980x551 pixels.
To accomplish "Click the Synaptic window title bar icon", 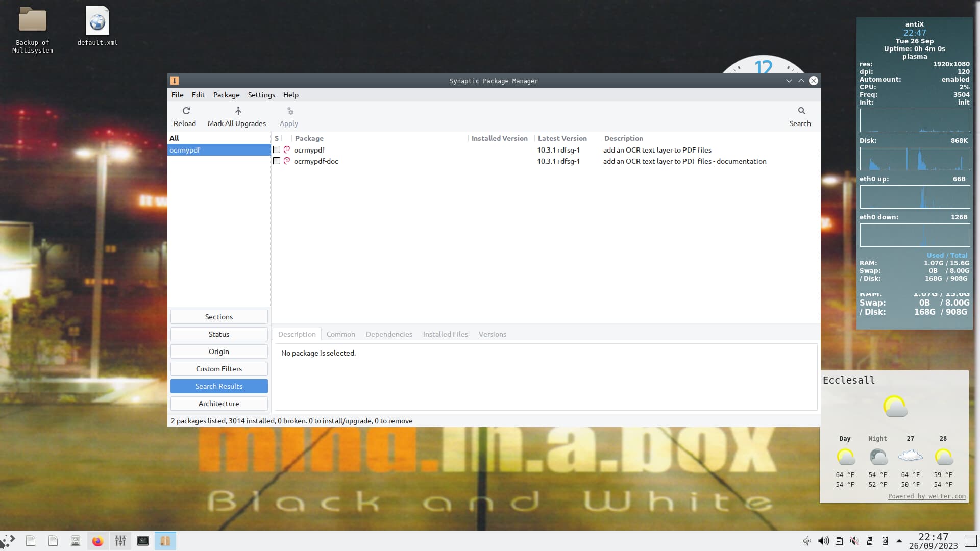I will pos(175,81).
